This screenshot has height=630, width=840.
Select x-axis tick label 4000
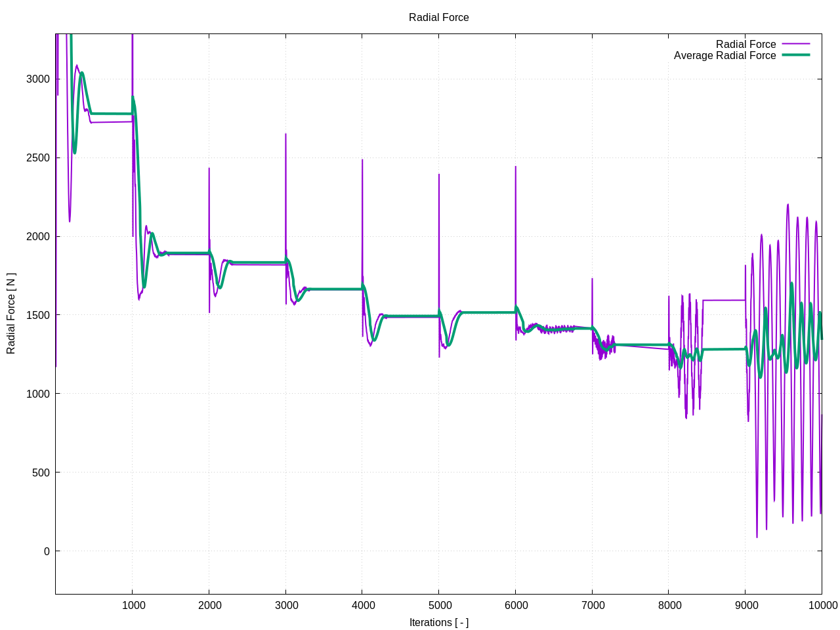pos(363,605)
